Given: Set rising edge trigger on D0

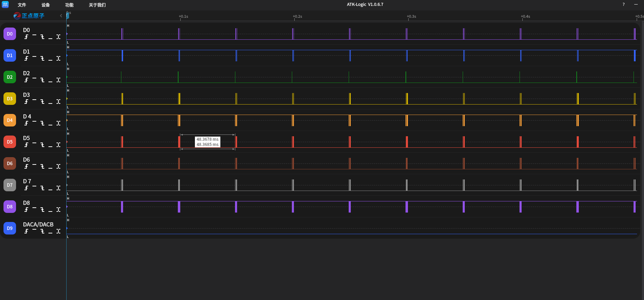Looking at the screenshot, I should [x=26, y=37].
